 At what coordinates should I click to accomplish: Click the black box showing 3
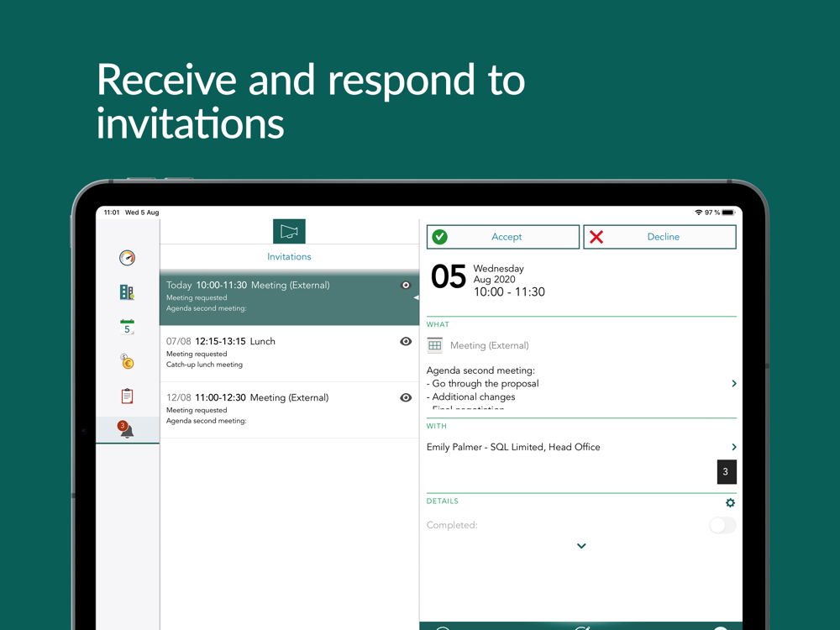point(727,472)
